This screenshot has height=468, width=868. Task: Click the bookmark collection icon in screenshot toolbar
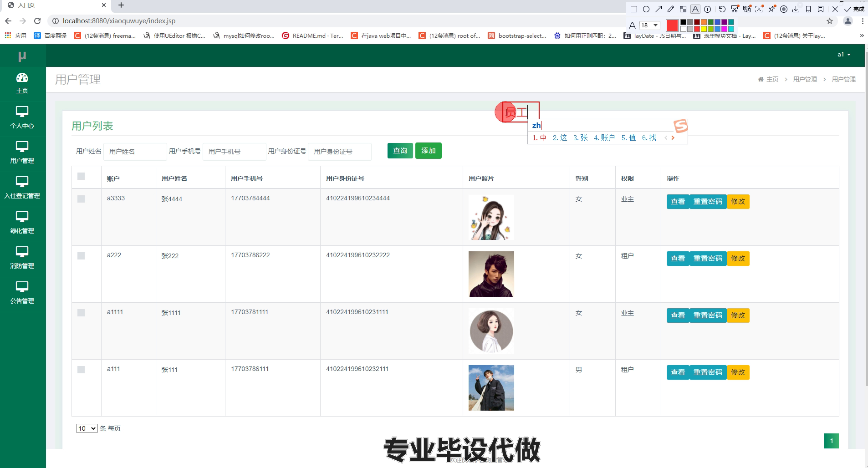point(821,9)
